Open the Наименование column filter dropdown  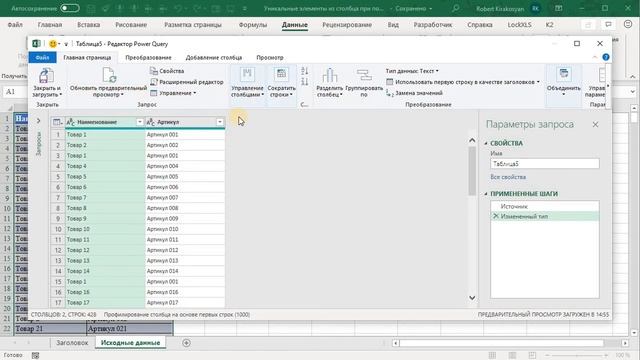(x=140, y=122)
